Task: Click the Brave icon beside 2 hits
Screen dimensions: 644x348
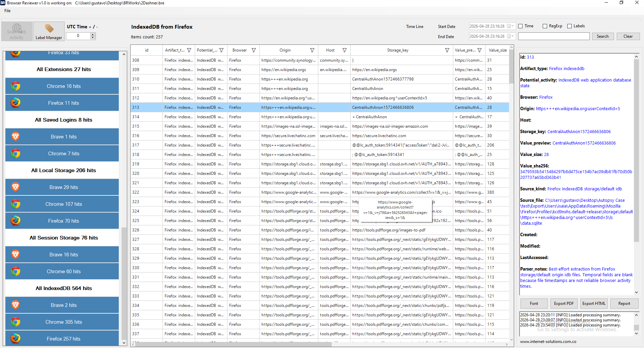Action: (x=15, y=305)
